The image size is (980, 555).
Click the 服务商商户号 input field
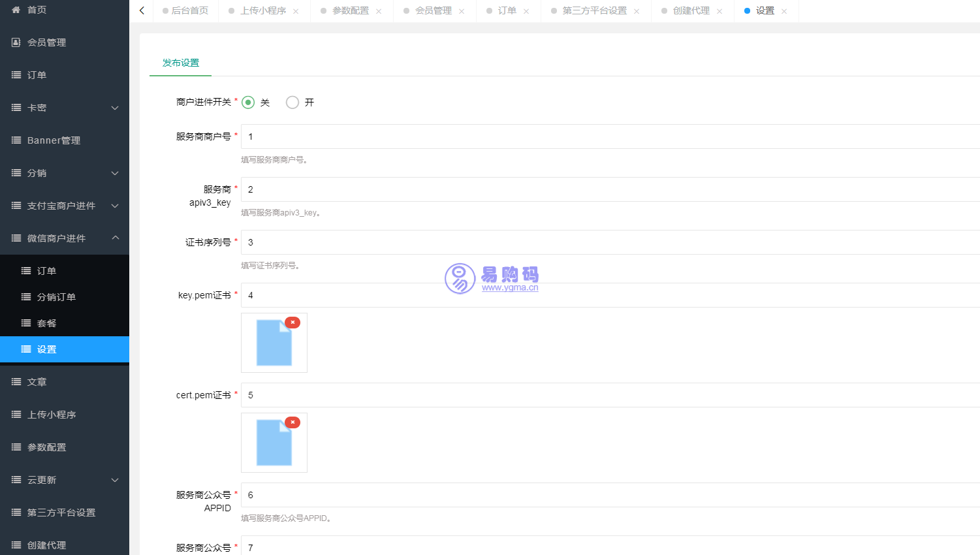(x=457, y=136)
